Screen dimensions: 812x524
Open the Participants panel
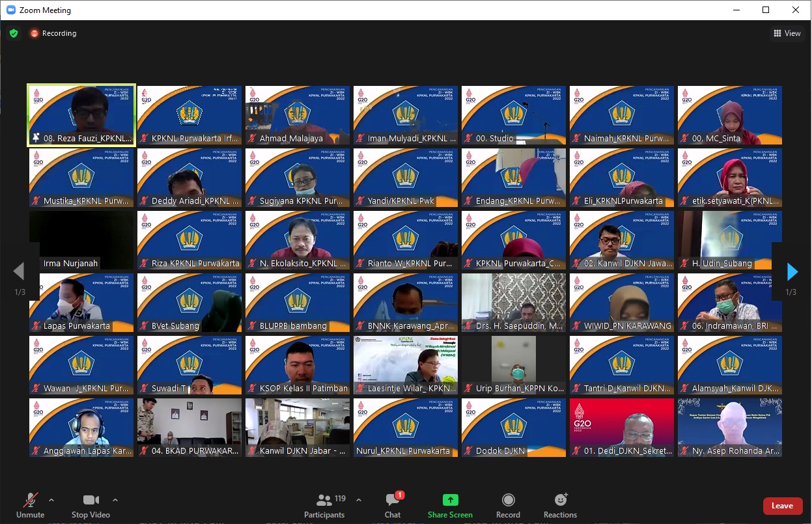[324, 505]
